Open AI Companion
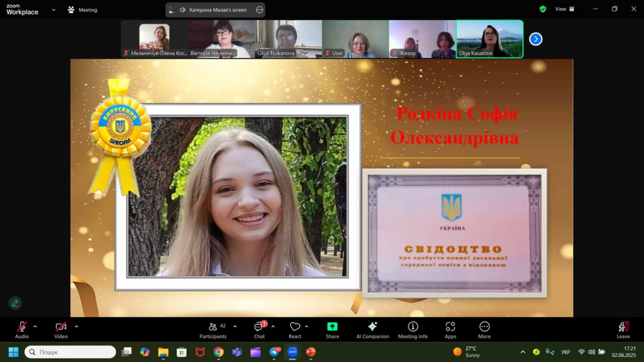The width and height of the screenshot is (644, 362). tap(372, 329)
